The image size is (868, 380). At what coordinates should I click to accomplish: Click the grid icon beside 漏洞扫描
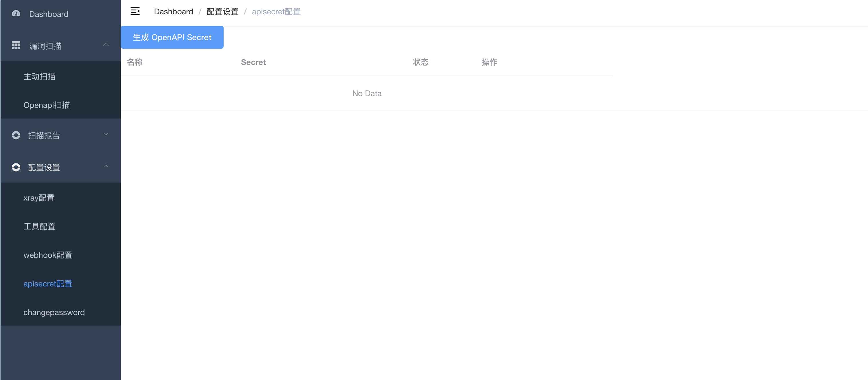(16, 45)
